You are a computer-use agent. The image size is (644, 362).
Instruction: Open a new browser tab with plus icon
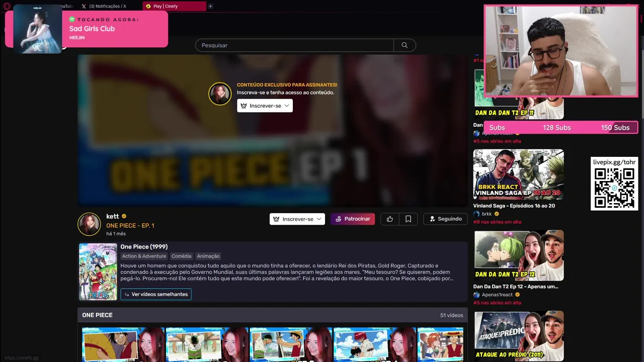[x=210, y=6]
